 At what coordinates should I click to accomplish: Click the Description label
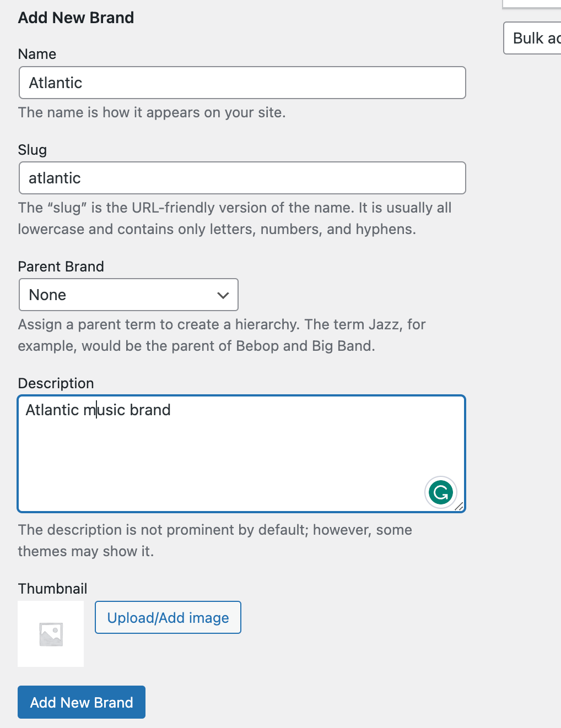[56, 383]
